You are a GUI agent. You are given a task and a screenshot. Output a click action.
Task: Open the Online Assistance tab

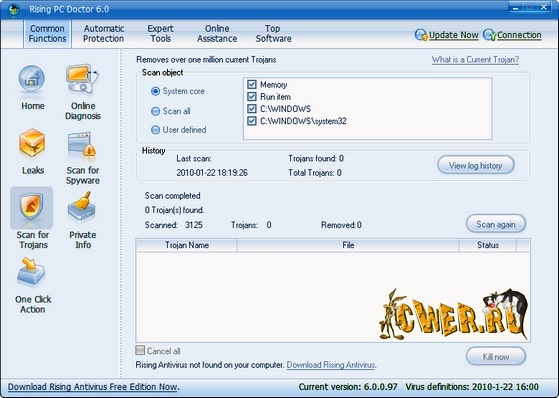pos(217,34)
